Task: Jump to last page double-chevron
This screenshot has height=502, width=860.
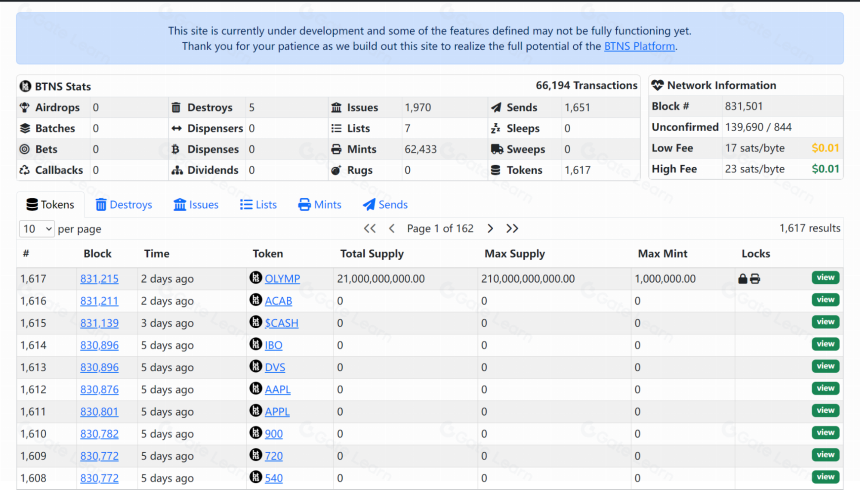Action: point(512,228)
